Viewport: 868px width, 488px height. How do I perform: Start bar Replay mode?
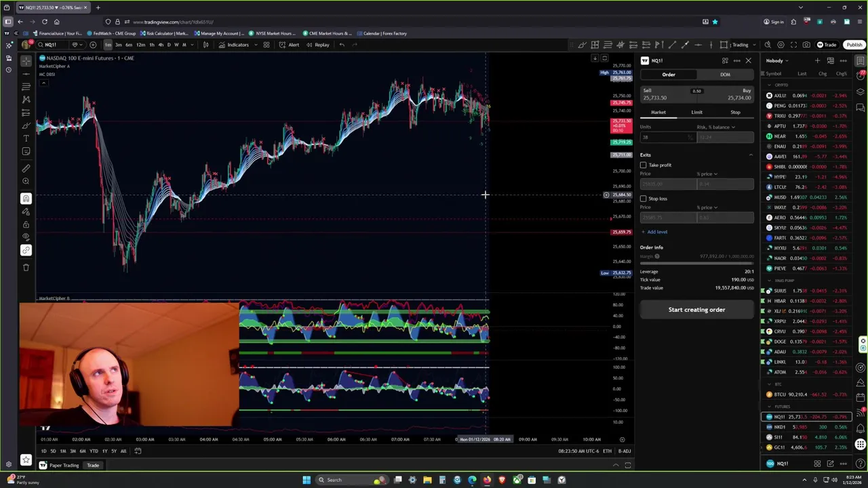pos(317,45)
